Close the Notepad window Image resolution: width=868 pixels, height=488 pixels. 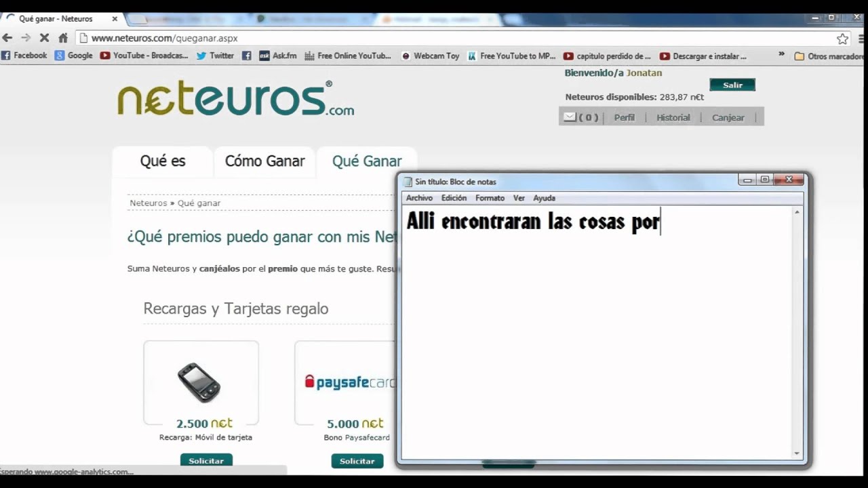[789, 180]
